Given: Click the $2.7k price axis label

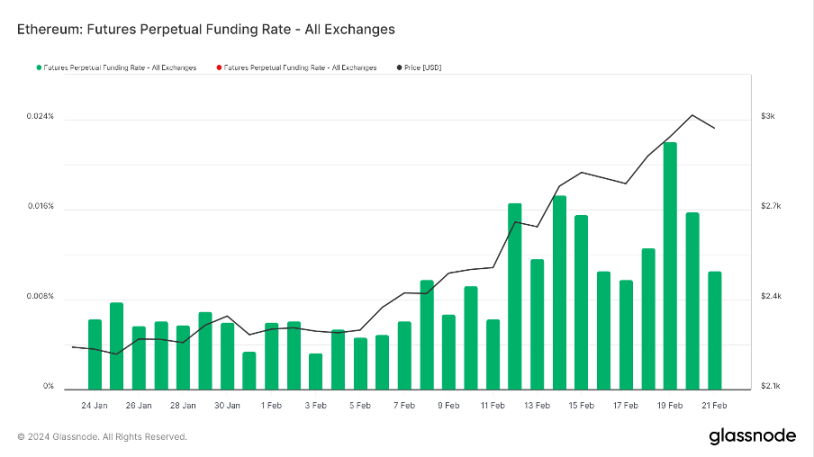Looking at the screenshot, I should point(771,206).
